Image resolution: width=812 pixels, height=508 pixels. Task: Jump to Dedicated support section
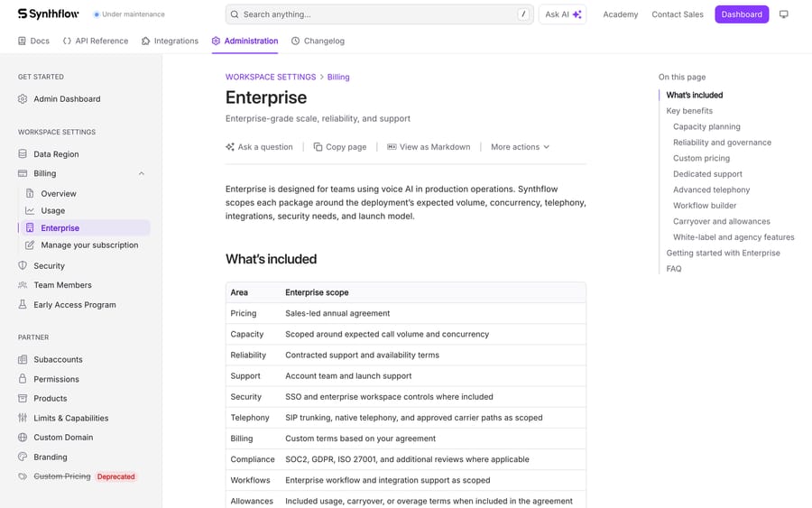pos(707,174)
